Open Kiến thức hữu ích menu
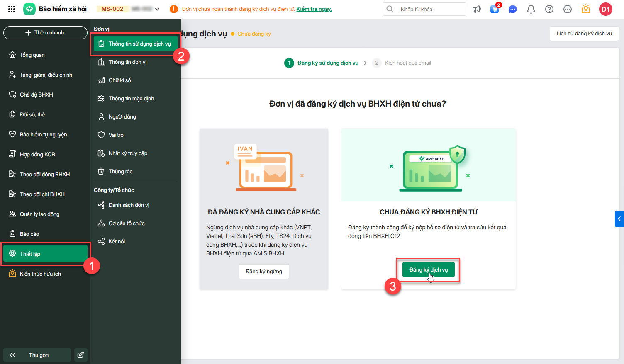624x364 pixels. pos(45,274)
